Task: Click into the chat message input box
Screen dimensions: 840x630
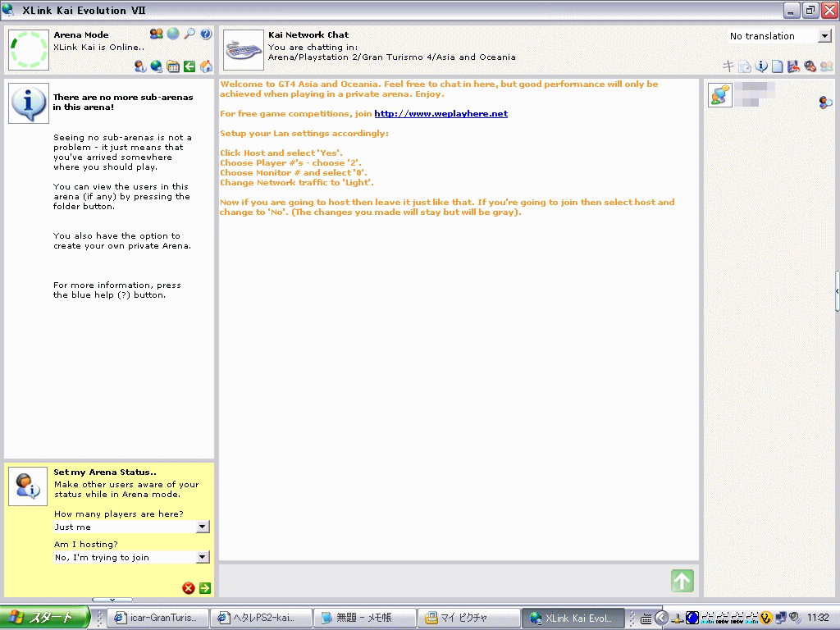Action: 444,581
